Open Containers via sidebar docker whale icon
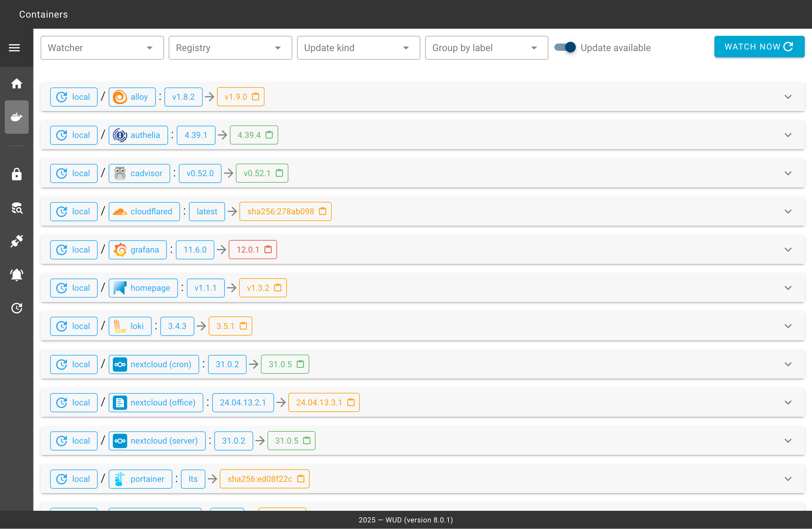 click(17, 117)
